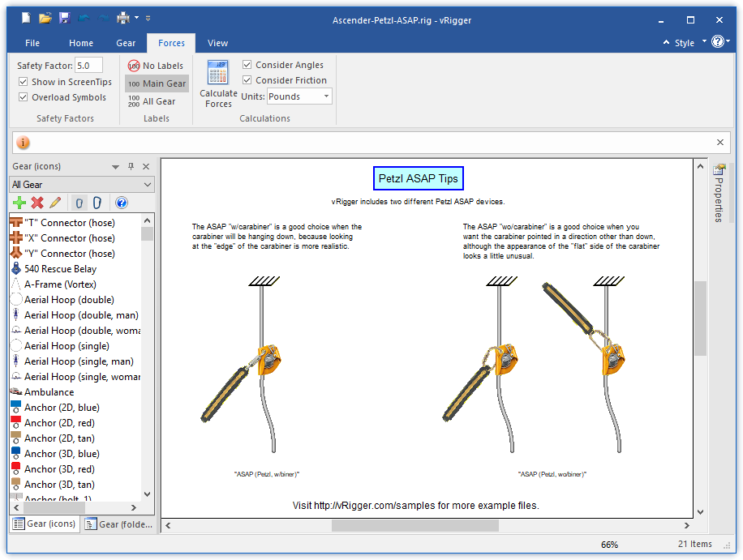Viewport: 743px width, 560px height.
Task: Uncheck Show in ScreenTips
Action: point(24,82)
